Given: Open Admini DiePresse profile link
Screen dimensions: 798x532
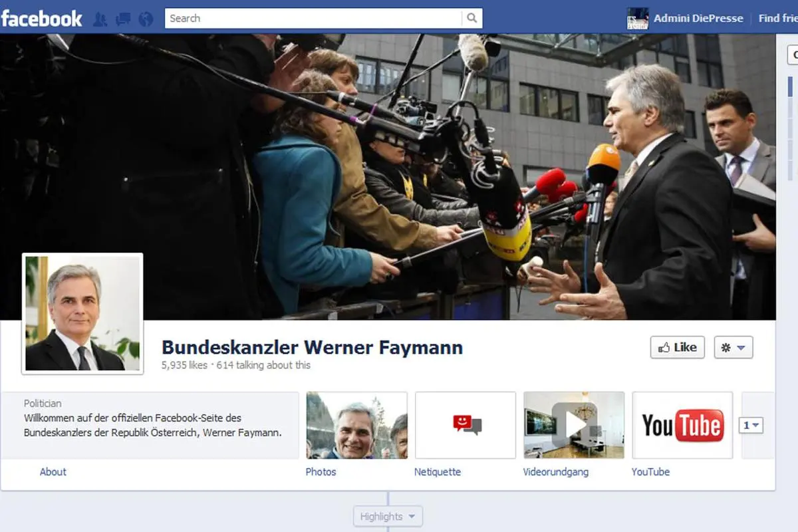Looking at the screenshot, I should pos(698,18).
